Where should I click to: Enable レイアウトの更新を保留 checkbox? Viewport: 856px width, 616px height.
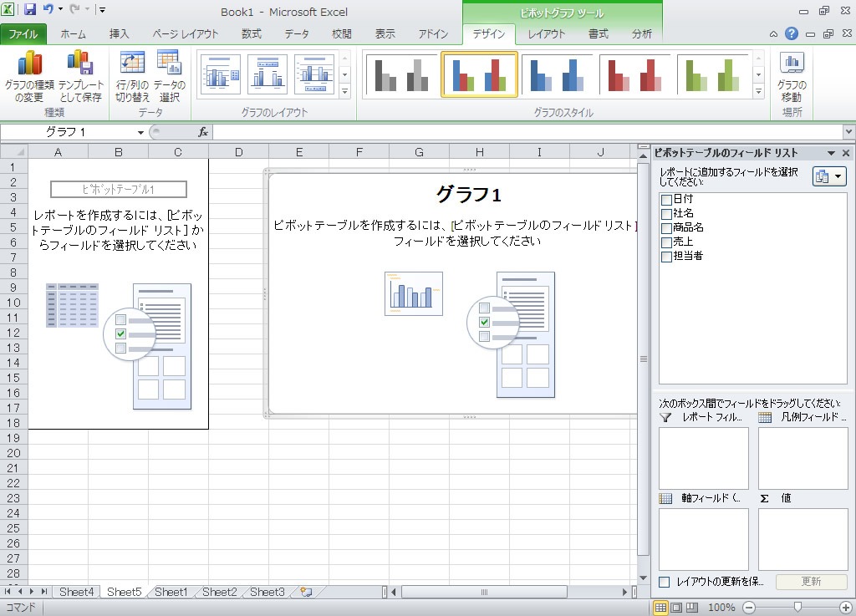pyautogui.click(x=665, y=582)
